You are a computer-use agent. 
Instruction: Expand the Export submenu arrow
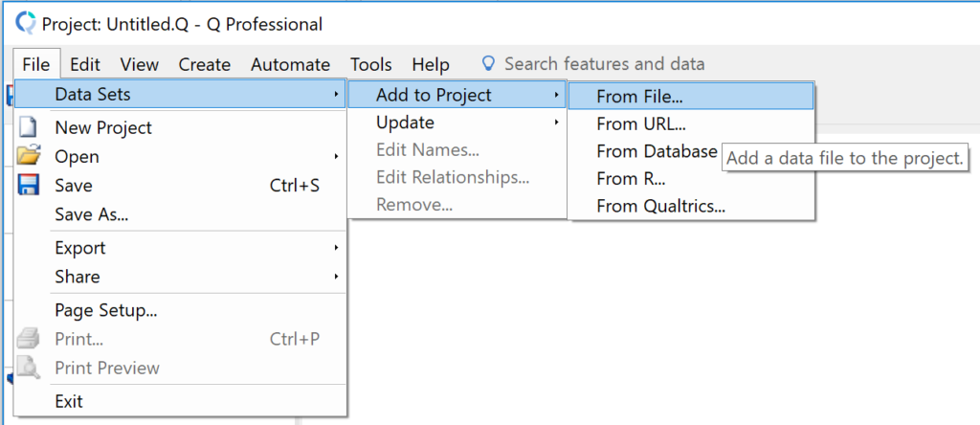click(x=336, y=248)
